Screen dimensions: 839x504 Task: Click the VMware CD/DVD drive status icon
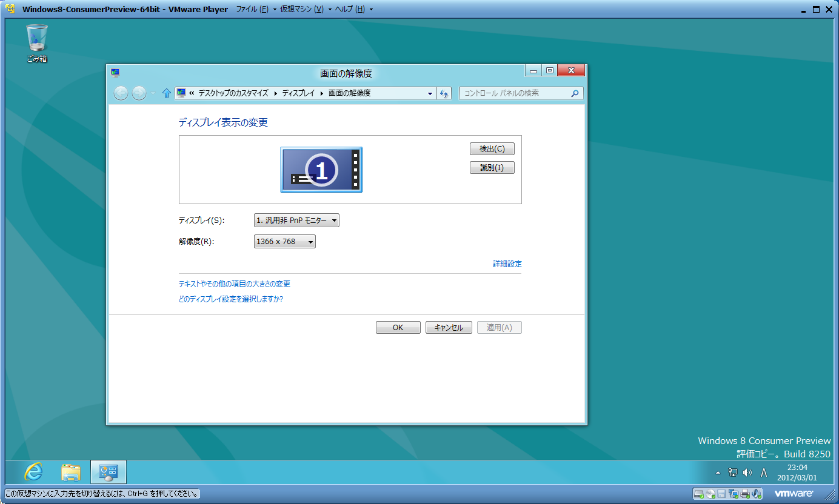[x=711, y=494]
